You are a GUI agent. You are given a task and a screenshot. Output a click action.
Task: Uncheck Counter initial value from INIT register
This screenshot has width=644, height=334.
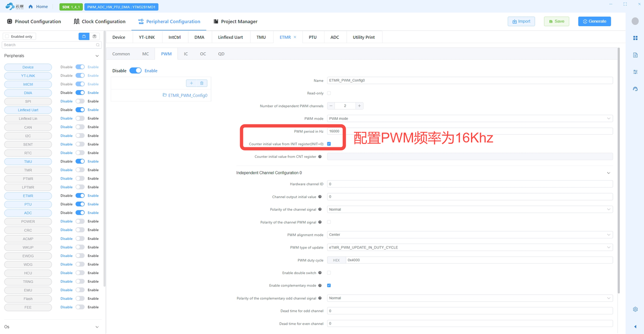(329, 144)
